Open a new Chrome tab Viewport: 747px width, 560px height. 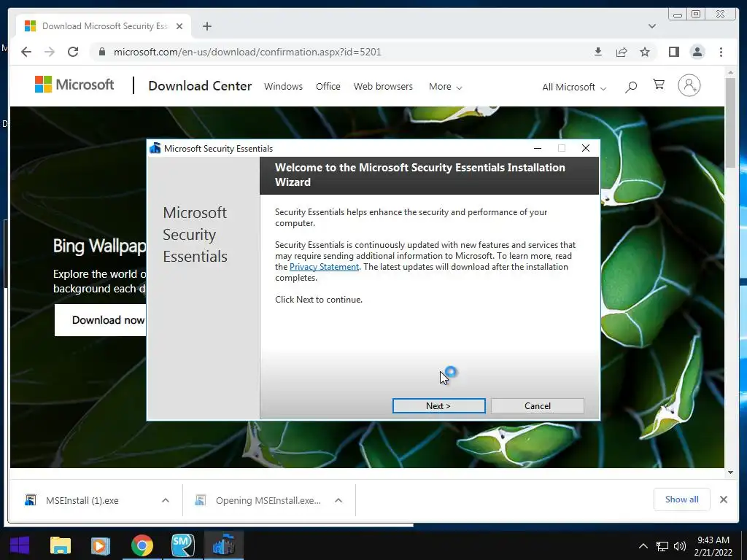[x=206, y=26]
